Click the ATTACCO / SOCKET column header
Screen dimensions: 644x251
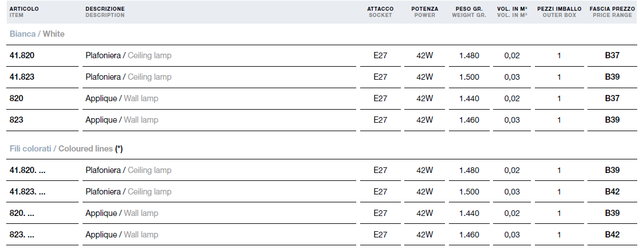(x=381, y=12)
